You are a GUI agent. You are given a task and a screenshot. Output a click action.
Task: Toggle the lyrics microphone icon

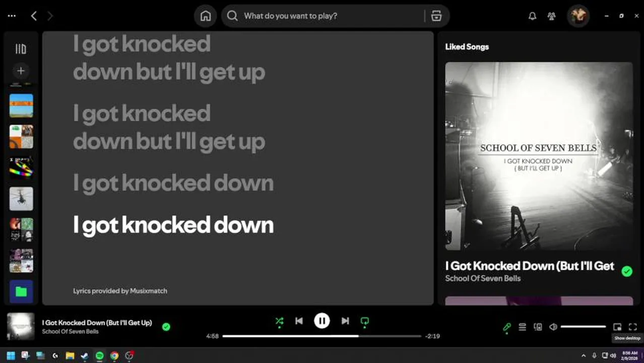click(507, 327)
